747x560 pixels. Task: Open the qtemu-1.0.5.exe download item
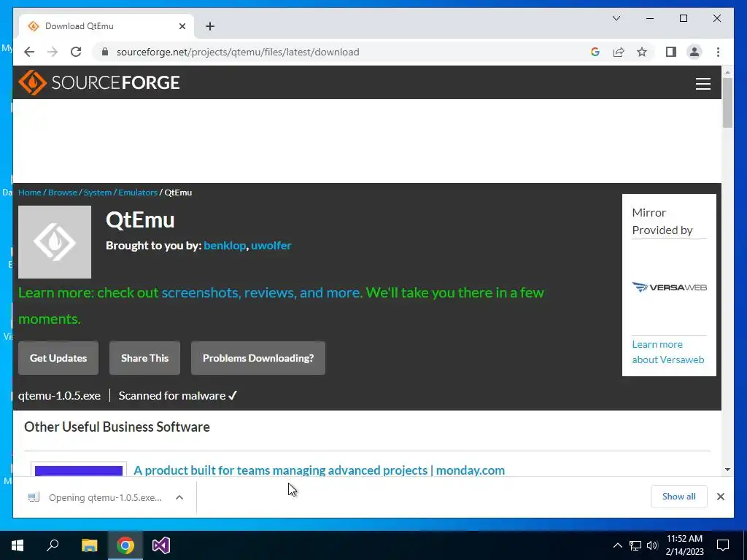pos(96,497)
